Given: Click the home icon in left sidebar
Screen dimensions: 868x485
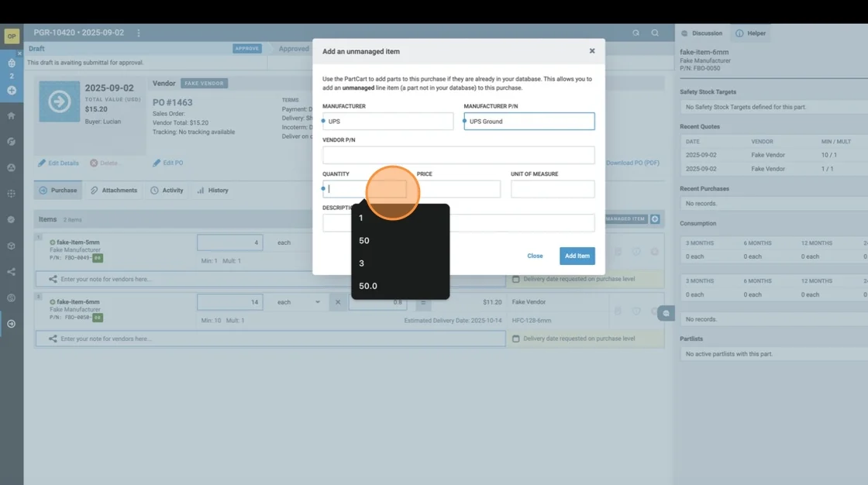Looking at the screenshot, I should 11,115.
